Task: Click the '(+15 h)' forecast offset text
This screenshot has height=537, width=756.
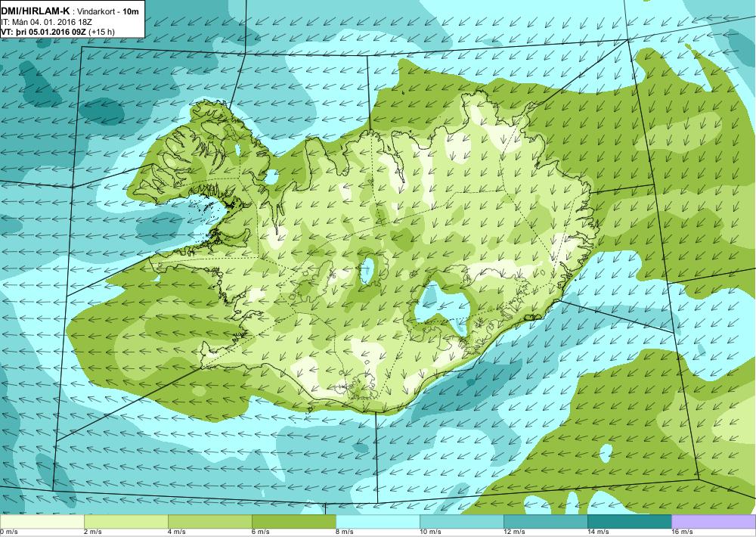Action: [x=102, y=32]
